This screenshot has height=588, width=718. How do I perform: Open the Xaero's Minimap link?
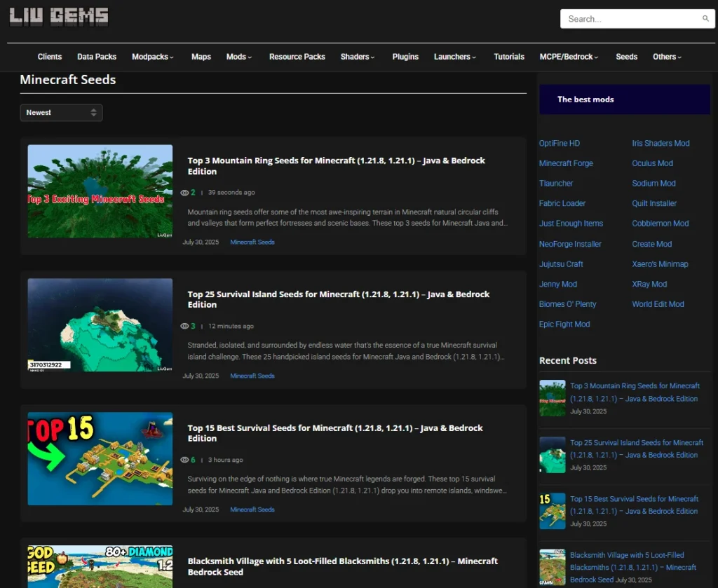[660, 264]
